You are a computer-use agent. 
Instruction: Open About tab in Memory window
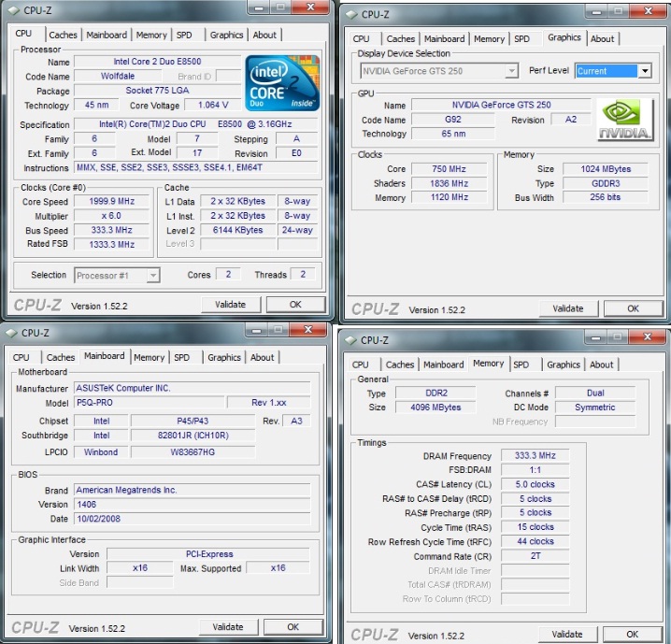[601, 365]
